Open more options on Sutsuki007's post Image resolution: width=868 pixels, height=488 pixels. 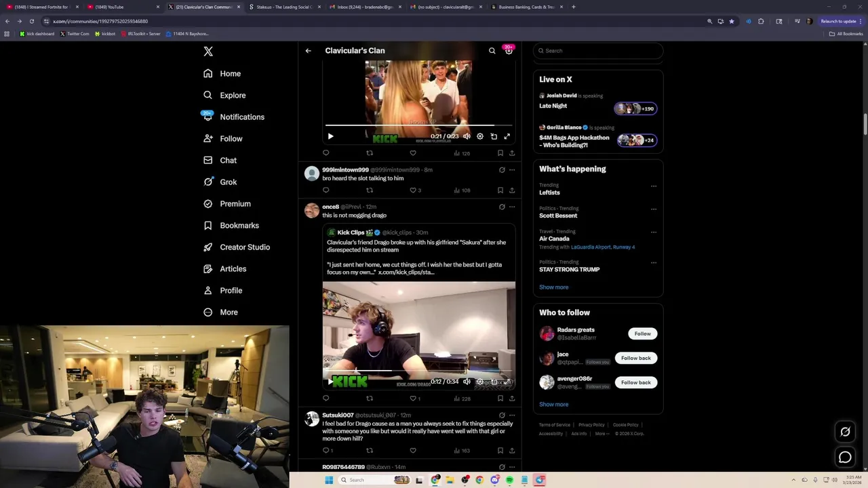tap(512, 415)
